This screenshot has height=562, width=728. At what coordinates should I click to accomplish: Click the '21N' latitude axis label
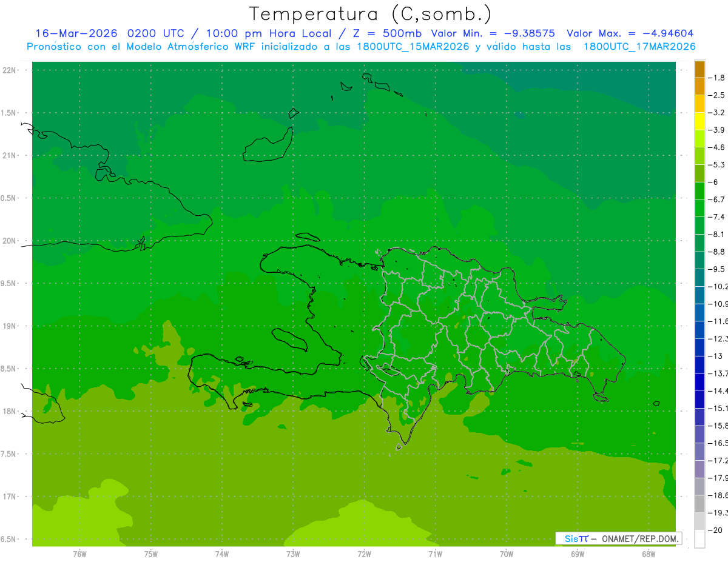(x=10, y=155)
